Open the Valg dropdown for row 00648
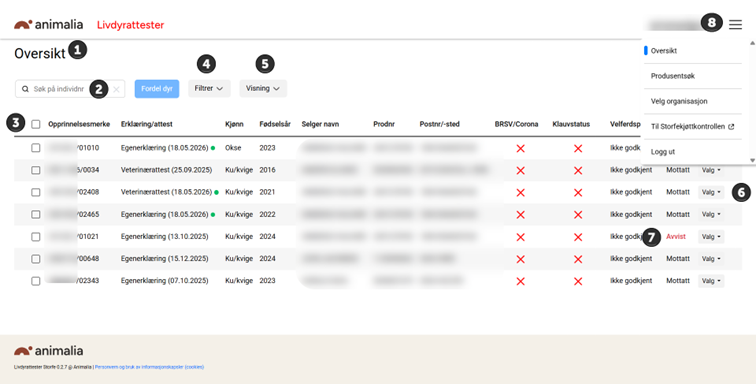 [x=711, y=259]
